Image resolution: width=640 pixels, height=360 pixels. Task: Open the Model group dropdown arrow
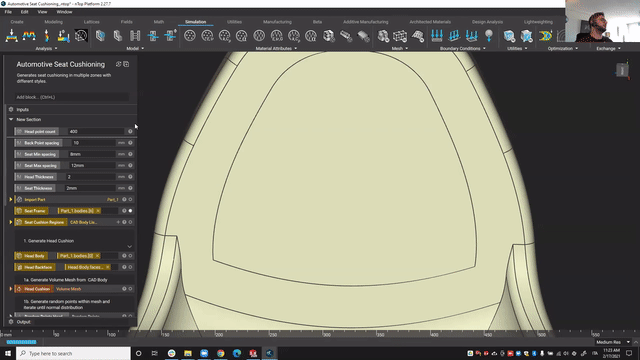pos(142,49)
